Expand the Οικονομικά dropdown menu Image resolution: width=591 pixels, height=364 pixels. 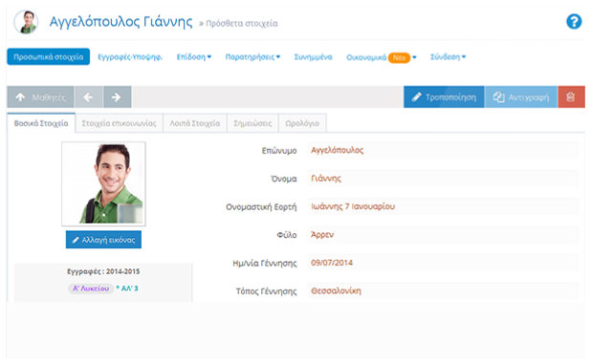click(x=381, y=57)
